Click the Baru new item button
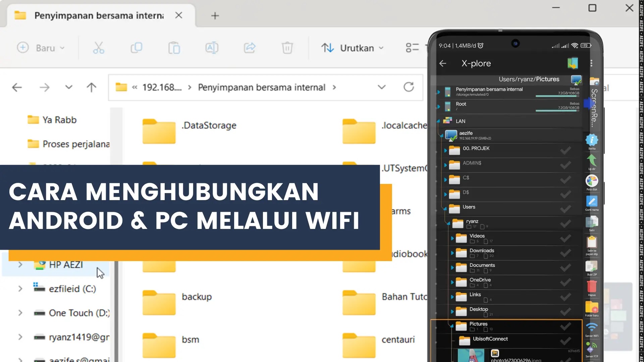 click(x=41, y=48)
